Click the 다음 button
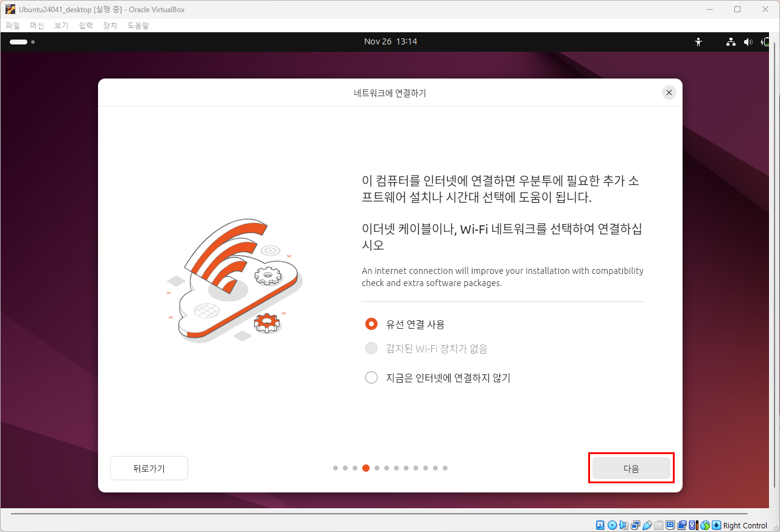The width and height of the screenshot is (780, 532). 631,468
